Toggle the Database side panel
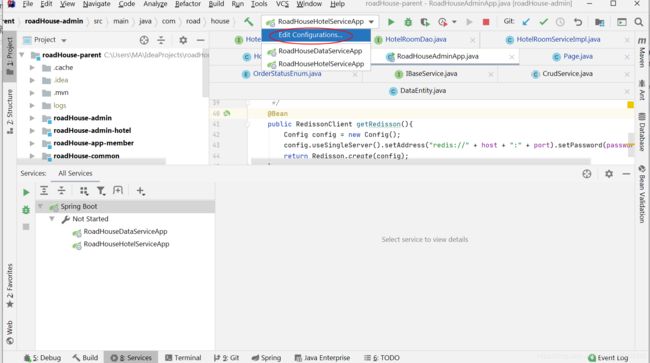Screen dimensions: 650x363 (x=642, y=132)
